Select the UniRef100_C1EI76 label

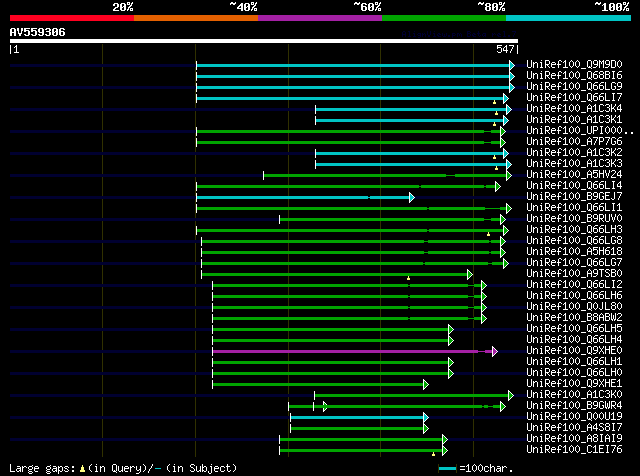tap(574, 450)
